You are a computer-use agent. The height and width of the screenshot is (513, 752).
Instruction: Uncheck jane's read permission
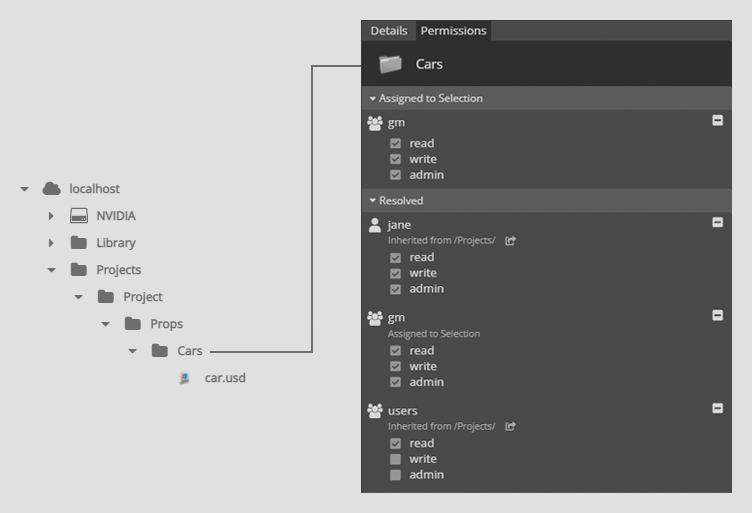coord(395,258)
